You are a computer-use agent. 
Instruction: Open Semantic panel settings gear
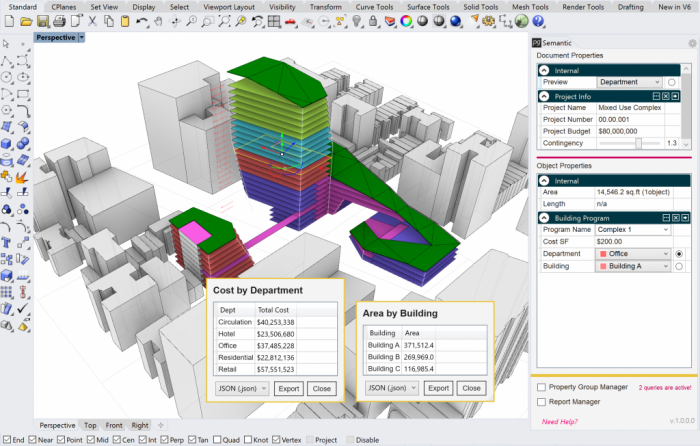click(692, 43)
